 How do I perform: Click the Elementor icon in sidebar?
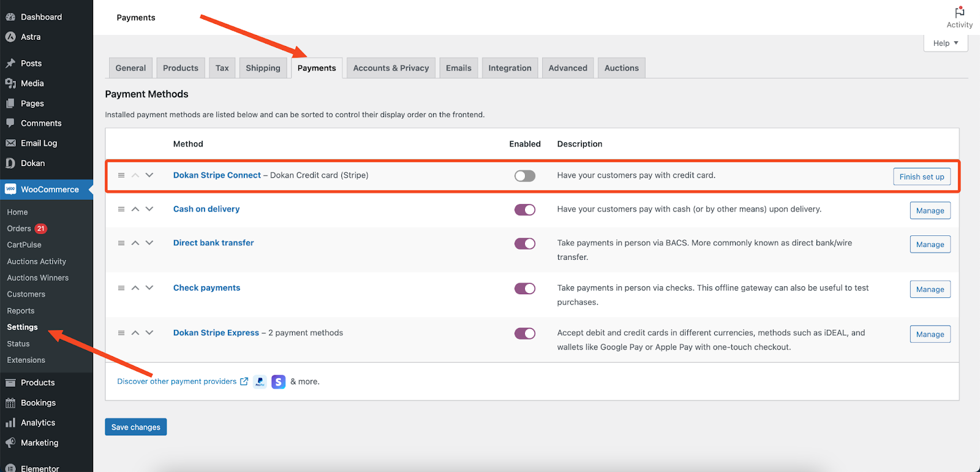pos(10,468)
